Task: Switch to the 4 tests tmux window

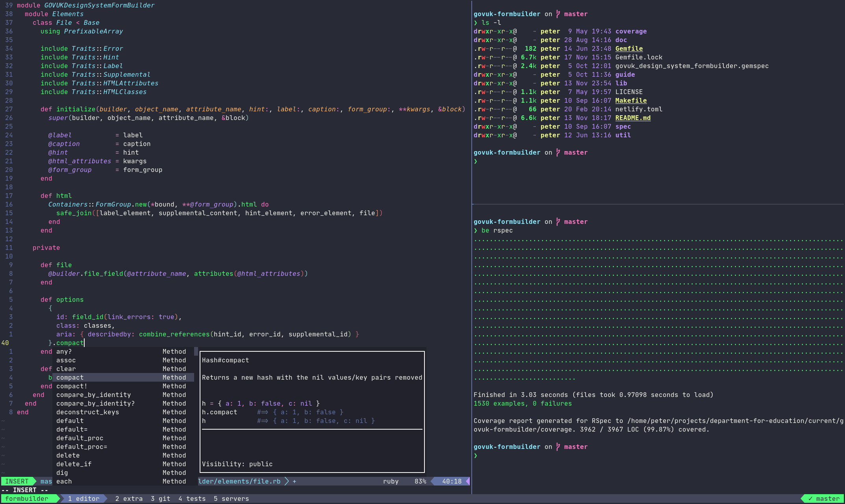Action: pos(192,498)
